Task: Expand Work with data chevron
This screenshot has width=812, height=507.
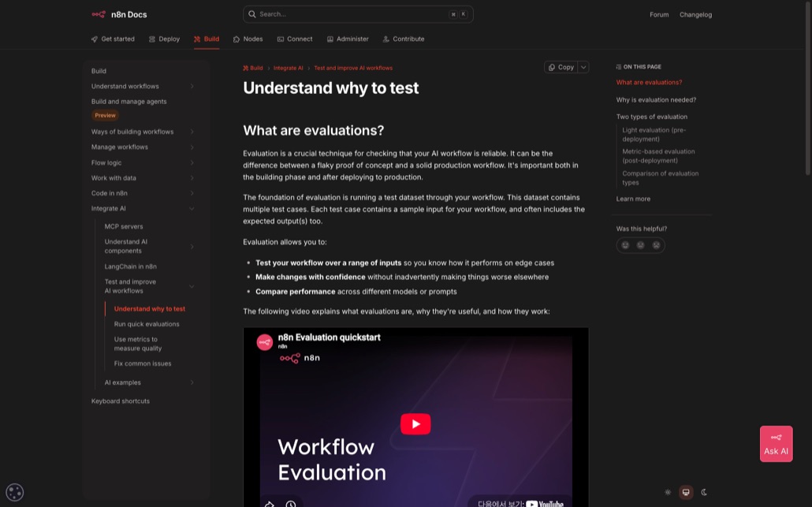Action: (192, 178)
